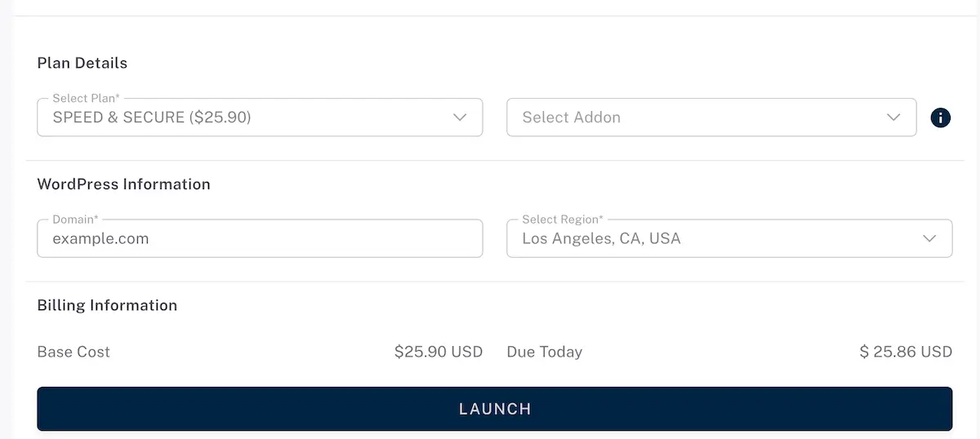
Task: Click the Domain* field label
Action: point(75,219)
